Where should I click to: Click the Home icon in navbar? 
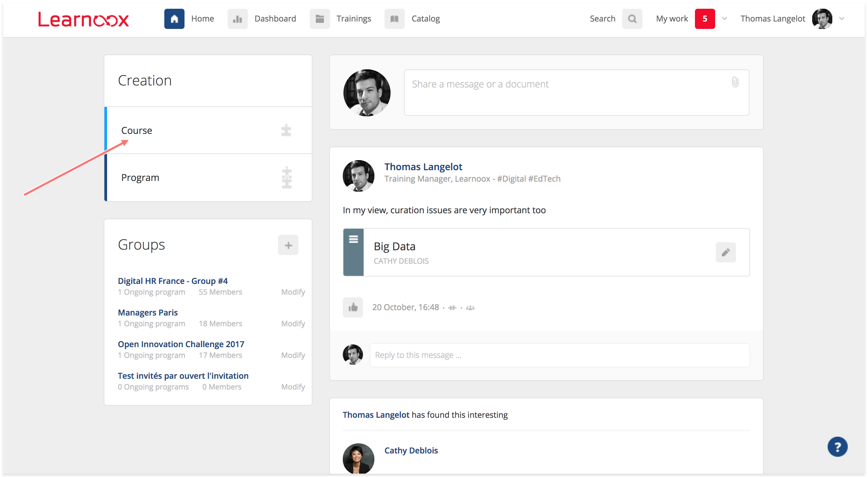tap(174, 19)
